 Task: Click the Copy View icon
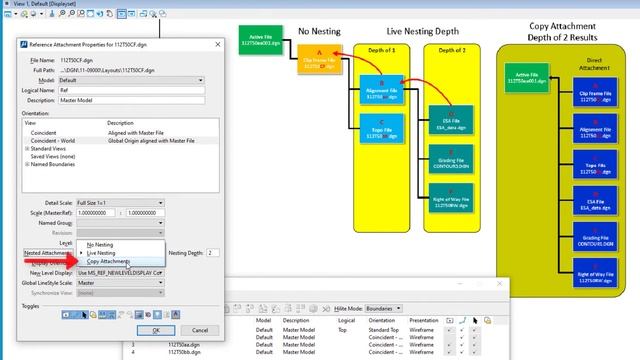pyautogui.click(x=143, y=14)
